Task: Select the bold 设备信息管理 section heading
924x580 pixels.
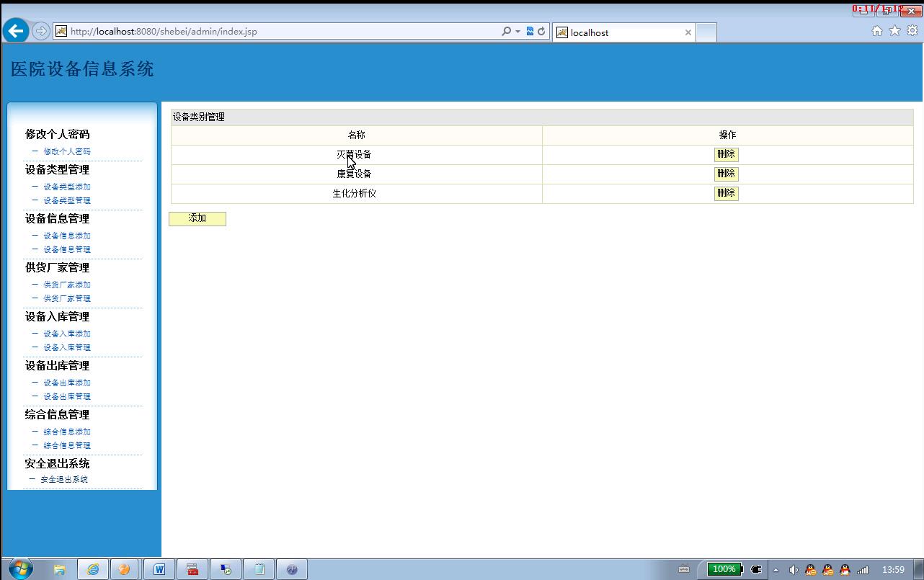Action: [x=58, y=218]
